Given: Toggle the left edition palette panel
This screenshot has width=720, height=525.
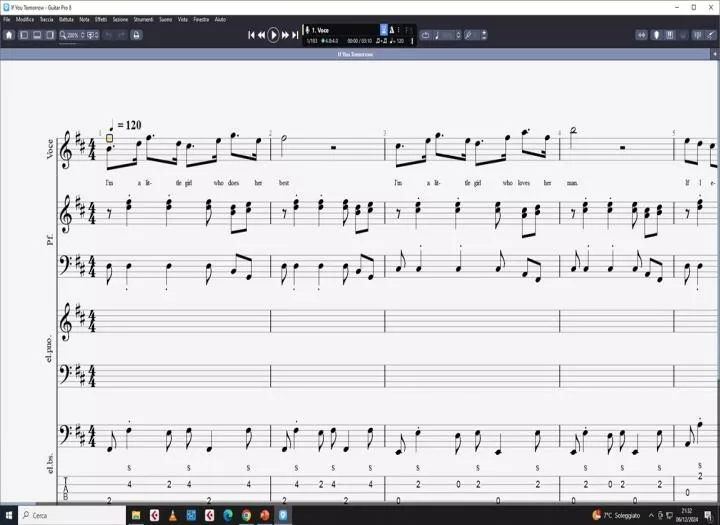Looking at the screenshot, I should coord(24,35).
